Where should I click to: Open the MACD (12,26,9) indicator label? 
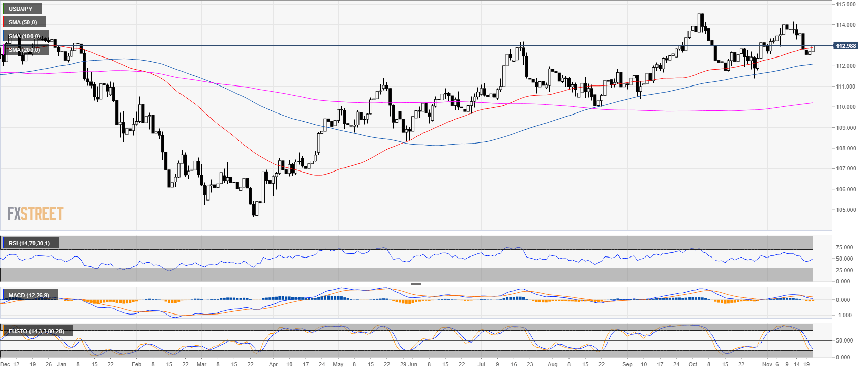(x=29, y=295)
